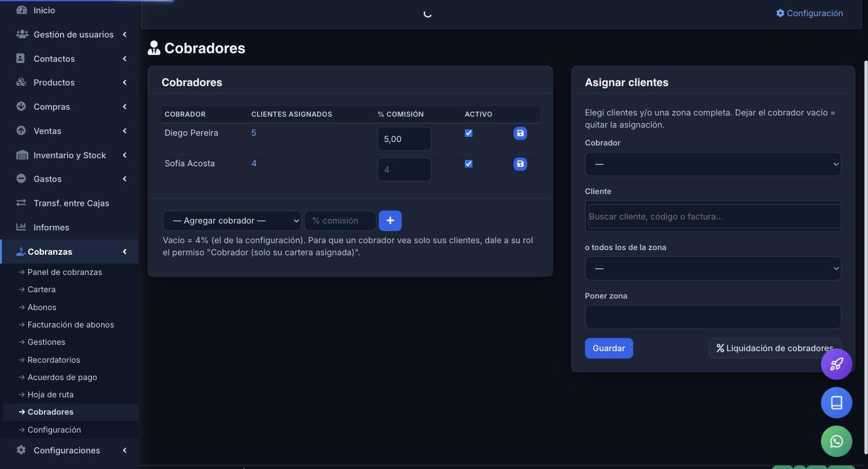This screenshot has width=868, height=469.
Task: Open the 'o todos los de la zona' dropdown
Action: click(x=713, y=269)
